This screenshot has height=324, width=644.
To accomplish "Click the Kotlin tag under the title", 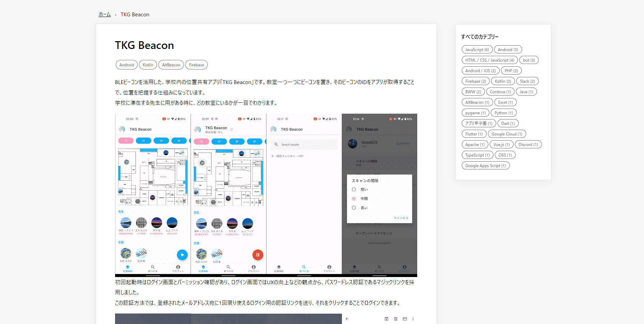I will [x=148, y=65].
